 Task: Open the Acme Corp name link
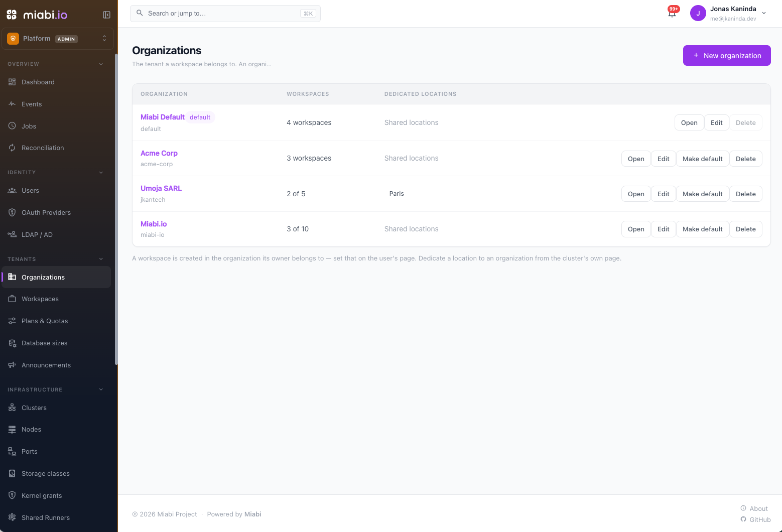tap(159, 153)
